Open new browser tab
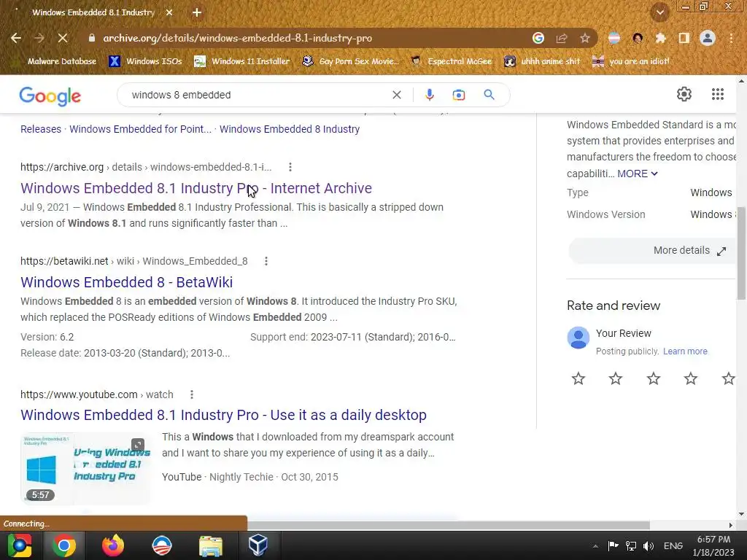The image size is (747, 560). pos(197,12)
